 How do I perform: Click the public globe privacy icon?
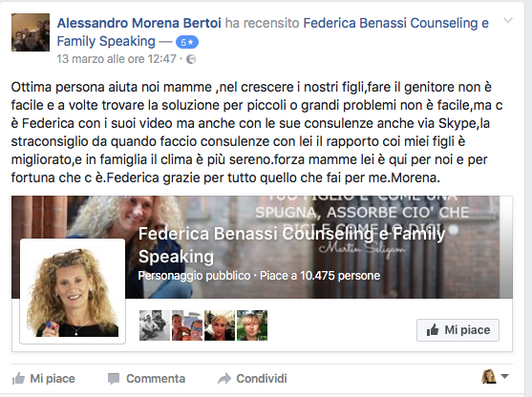[191, 59]
